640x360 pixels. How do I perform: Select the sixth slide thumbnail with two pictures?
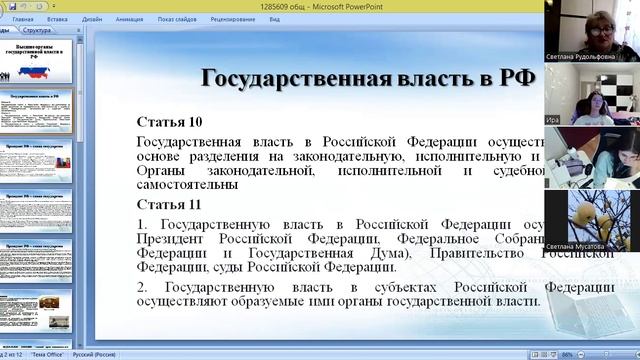tap(36, 311)
